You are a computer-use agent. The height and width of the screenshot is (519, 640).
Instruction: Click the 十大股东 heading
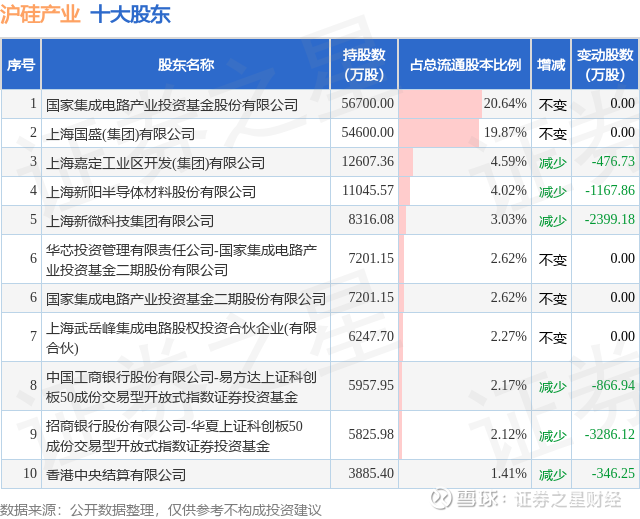pos(130,14)
